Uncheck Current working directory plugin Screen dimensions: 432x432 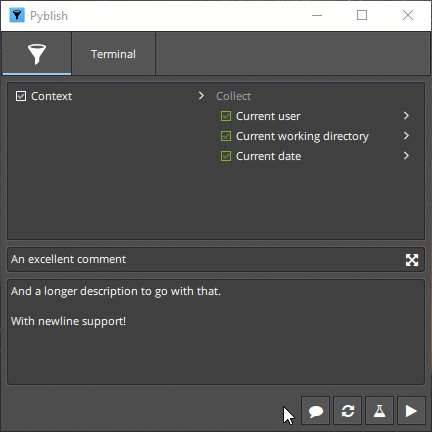pos(226,136)
